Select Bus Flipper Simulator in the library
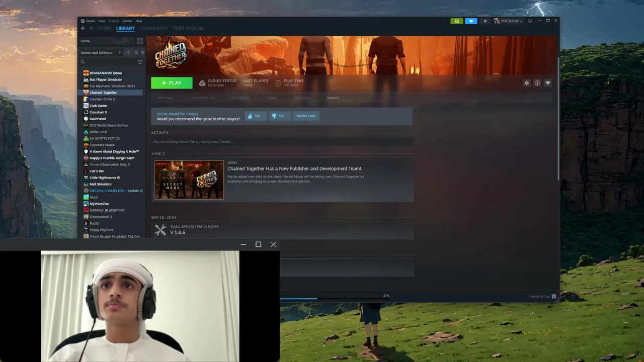 point(106,79)
